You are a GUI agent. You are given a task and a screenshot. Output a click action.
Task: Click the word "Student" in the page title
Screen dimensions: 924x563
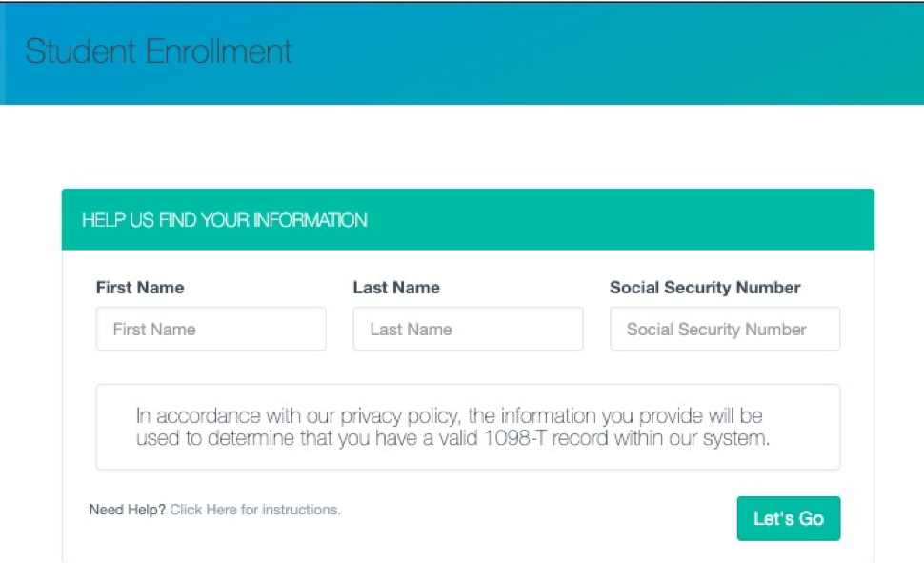[80, 51]
